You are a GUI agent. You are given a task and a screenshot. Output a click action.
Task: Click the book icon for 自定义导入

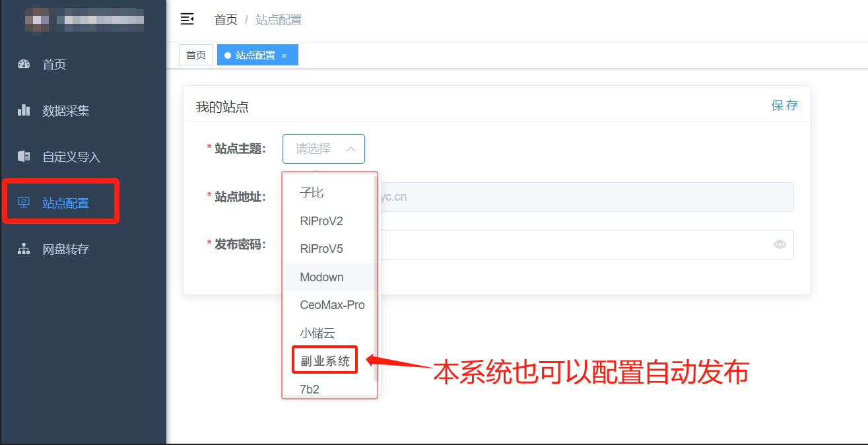(x=24, y=156)
